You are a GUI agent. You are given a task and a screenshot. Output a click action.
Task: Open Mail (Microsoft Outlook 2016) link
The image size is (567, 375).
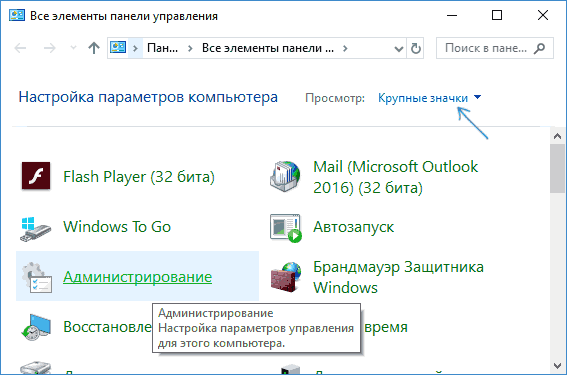pyautogui.click(x=396, y=177)
